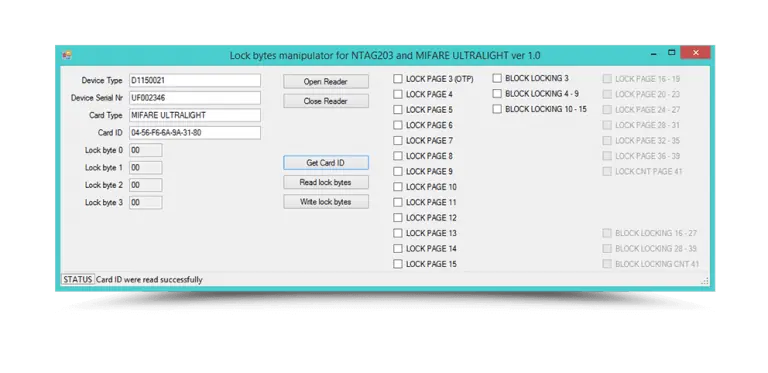Enable LOCK PAGE 7 option

(x=398, y=140)
